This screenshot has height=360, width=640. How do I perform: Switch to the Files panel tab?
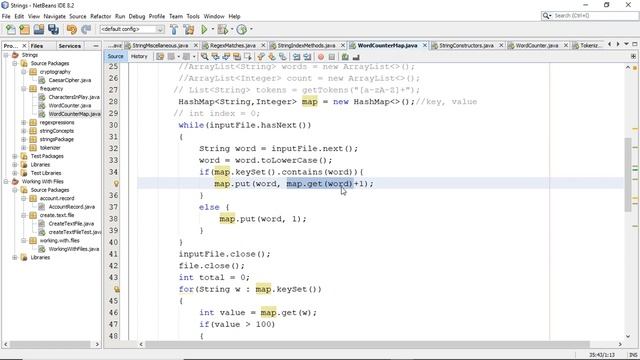click(37, 46)
